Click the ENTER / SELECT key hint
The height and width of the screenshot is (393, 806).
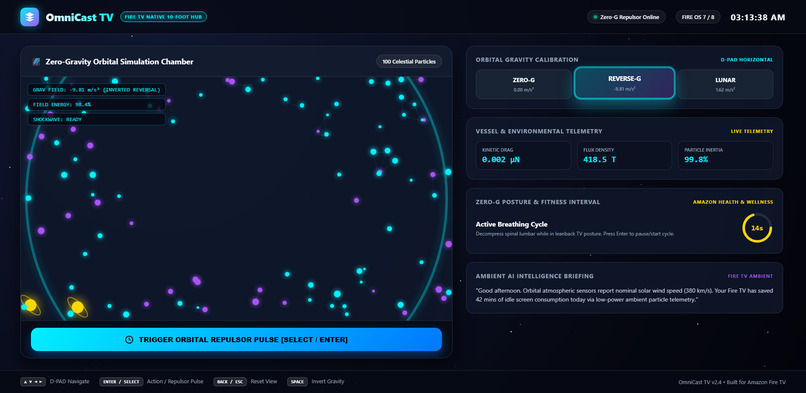click(x=121, y=382)
